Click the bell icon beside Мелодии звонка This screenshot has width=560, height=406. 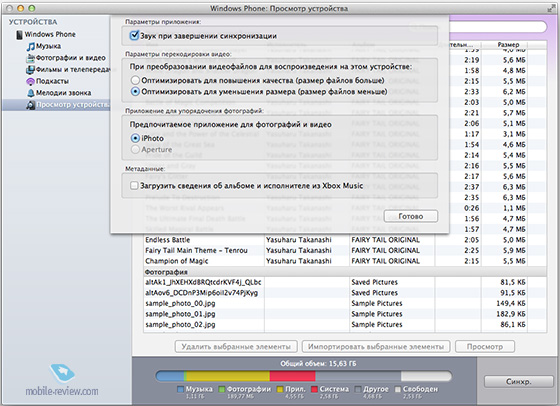point(31,93)
